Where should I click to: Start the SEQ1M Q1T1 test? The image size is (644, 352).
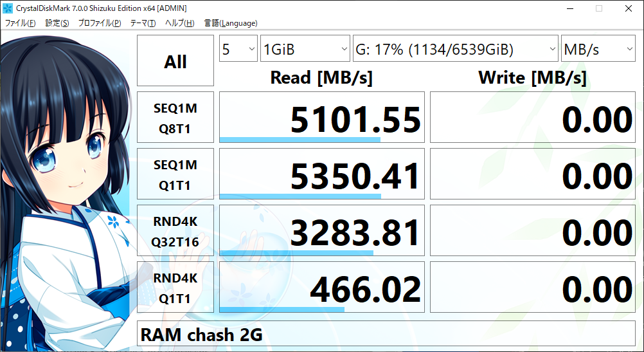[175, 174]
